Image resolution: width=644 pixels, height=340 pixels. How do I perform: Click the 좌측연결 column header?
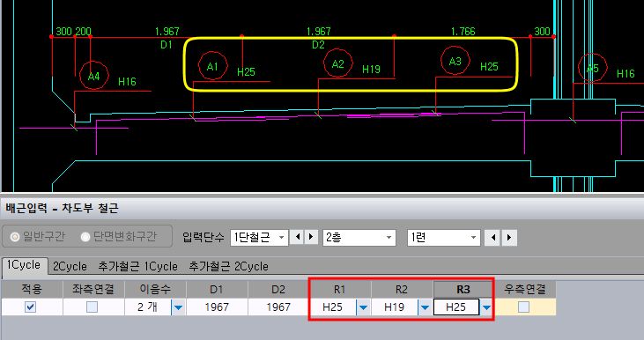click(x=93, y=290)
